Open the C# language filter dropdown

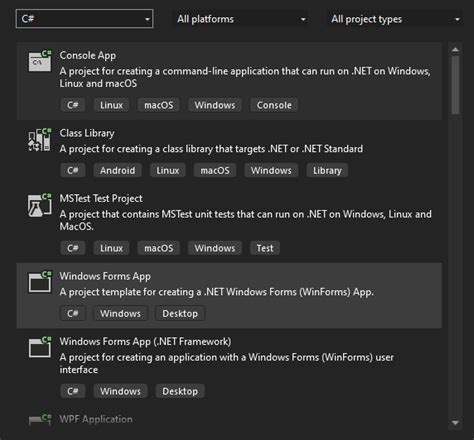click(x=84, y=19)
